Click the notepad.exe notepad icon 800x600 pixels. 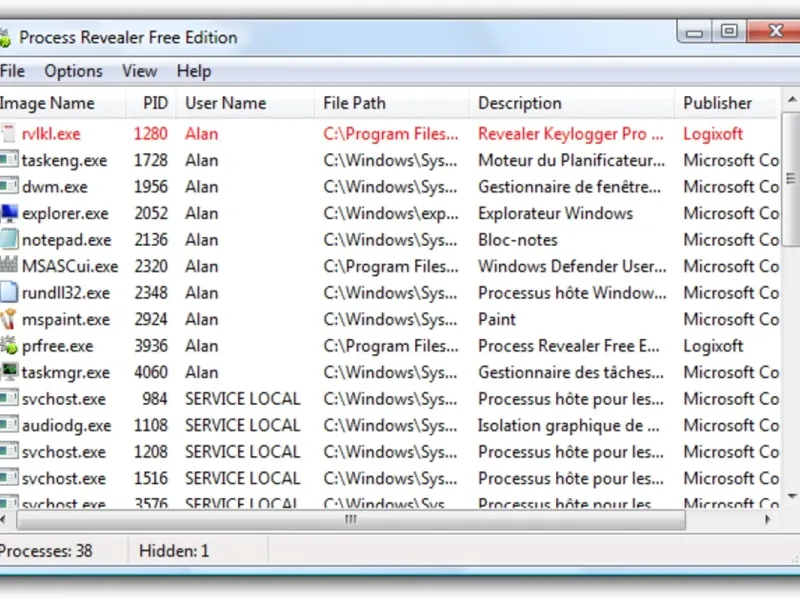9,239
